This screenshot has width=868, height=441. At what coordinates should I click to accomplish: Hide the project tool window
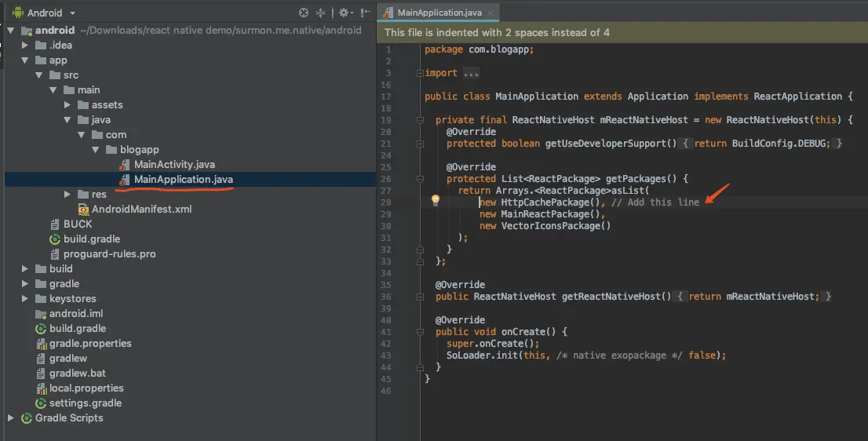tap(366, 13)
